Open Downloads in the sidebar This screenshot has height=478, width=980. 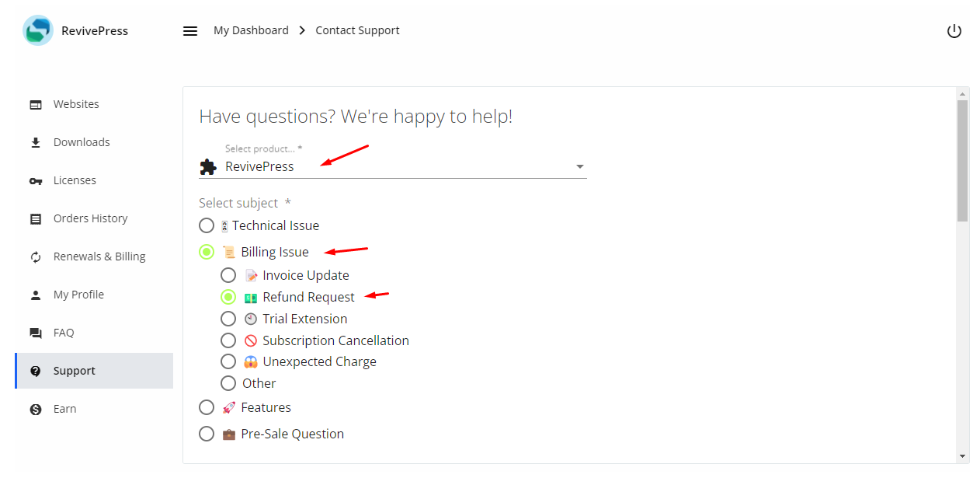pos(94,142)
